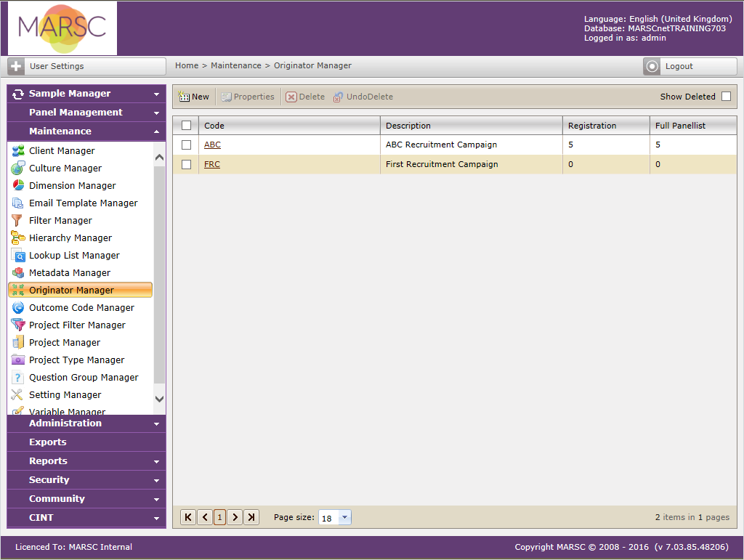Viewport: 744px width, 560px height.
Task: Open the Culture Manager globe icon
Action: coord(18,168)
